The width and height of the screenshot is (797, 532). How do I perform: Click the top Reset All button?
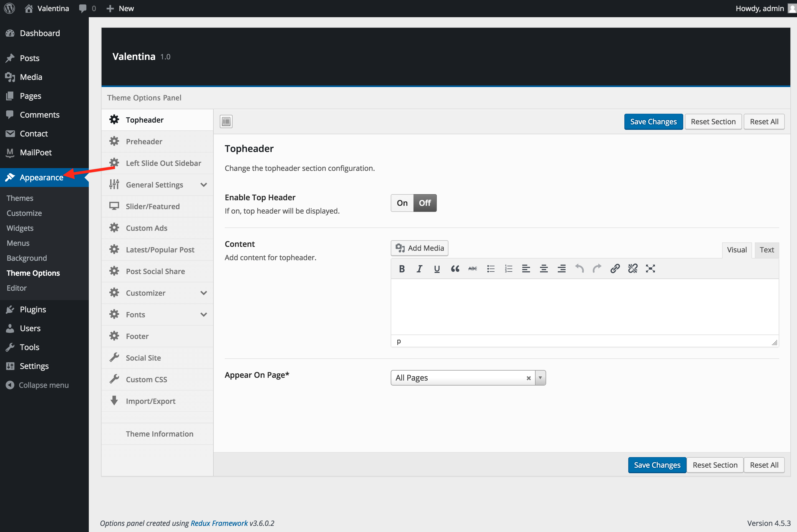click(764, 121)
